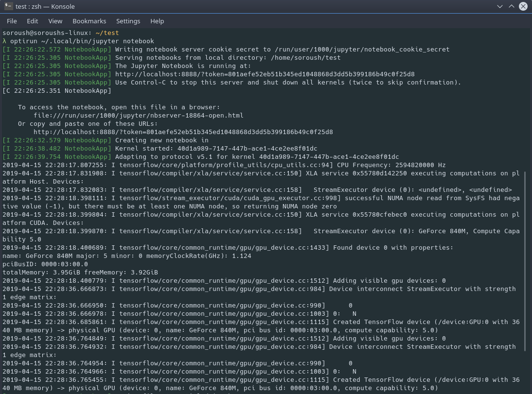Click '22:28:36.764849 Adding visible gpu devices' line
Screen dimensions: 532x394
pyautogui.click(x=224, y=339)
